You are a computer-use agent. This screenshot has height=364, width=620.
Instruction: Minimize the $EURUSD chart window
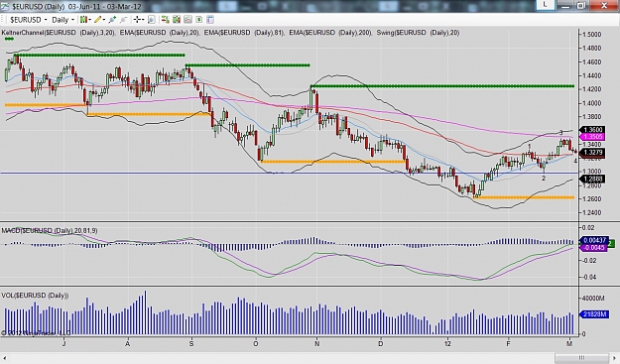[566, 5]
